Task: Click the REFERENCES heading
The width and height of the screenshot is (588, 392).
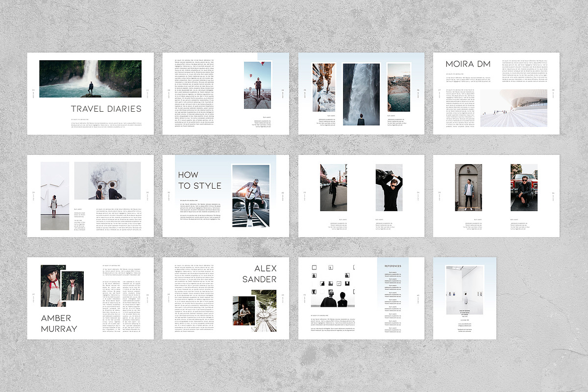Action: click(x=392, y=266)
